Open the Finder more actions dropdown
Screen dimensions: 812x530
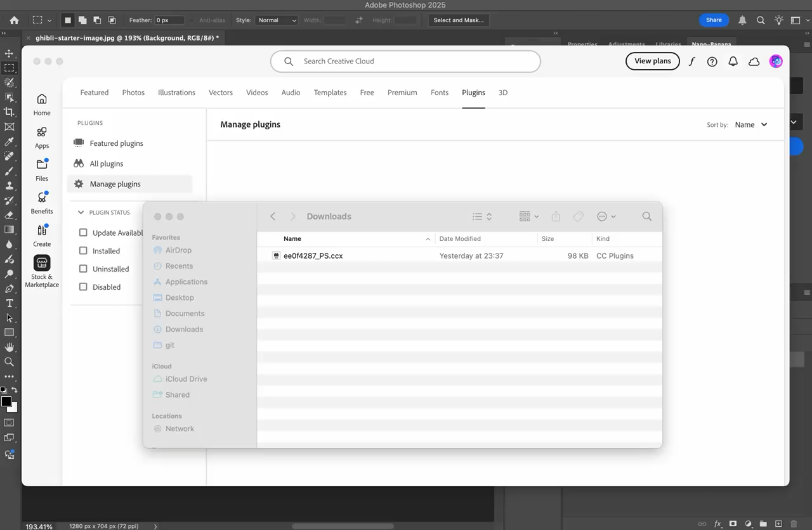[606, 216]
